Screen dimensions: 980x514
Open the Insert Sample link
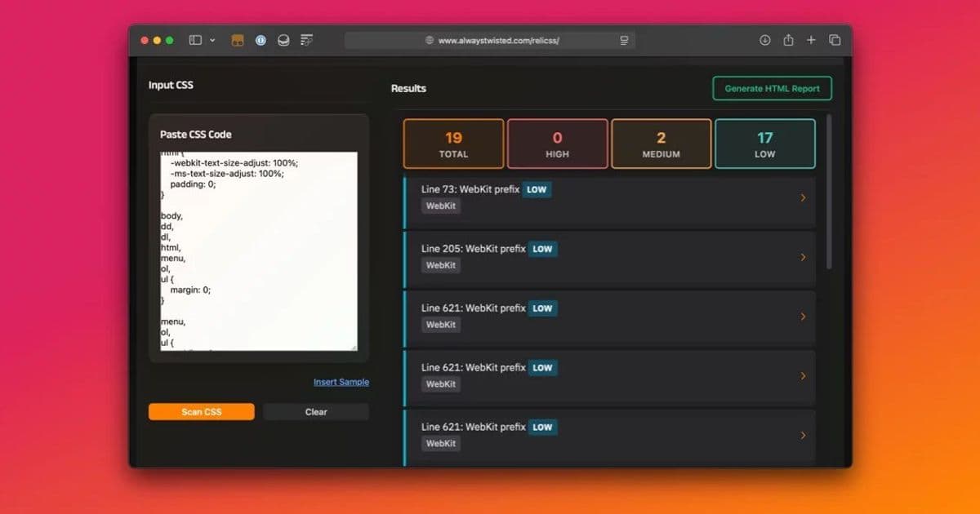[341, 381]
